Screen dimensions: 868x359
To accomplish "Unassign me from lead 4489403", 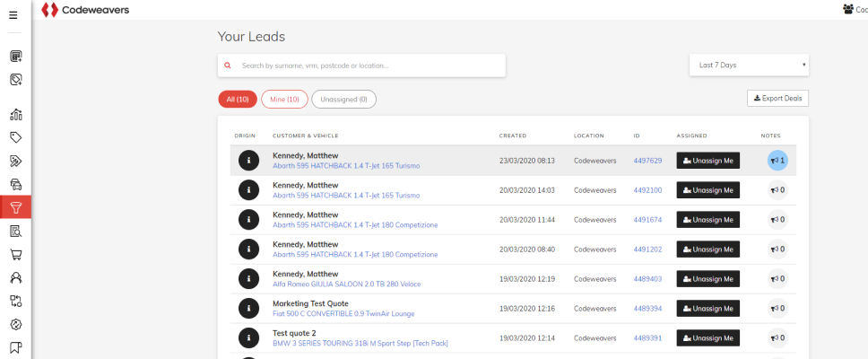I will click(x=708, y=278).
